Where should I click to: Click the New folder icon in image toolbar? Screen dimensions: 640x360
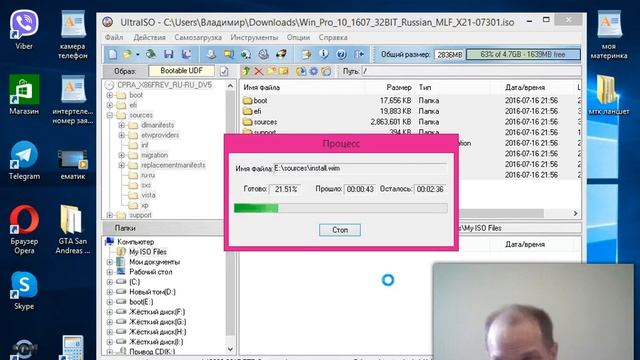[271, 71]
